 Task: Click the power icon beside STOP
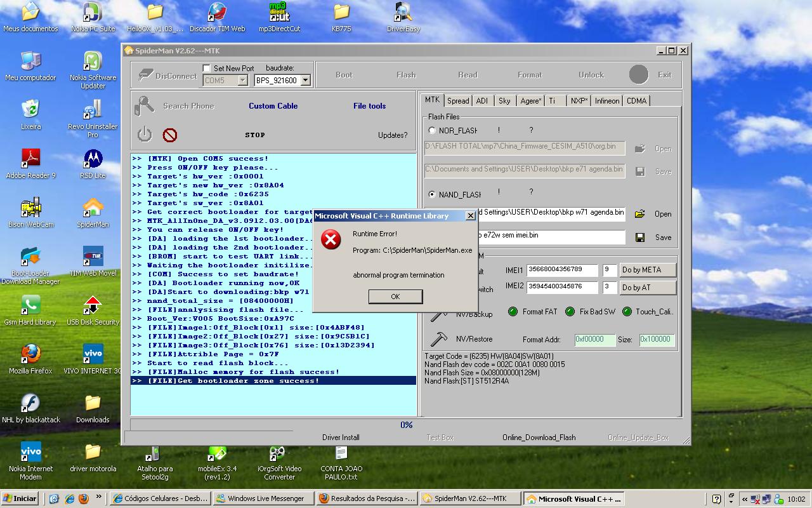click(145, 134)
